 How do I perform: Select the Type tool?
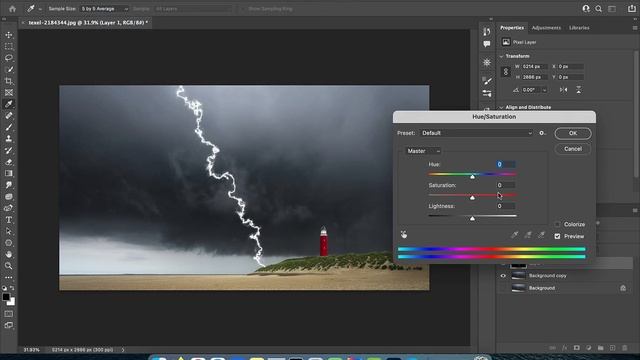point(9,220)
